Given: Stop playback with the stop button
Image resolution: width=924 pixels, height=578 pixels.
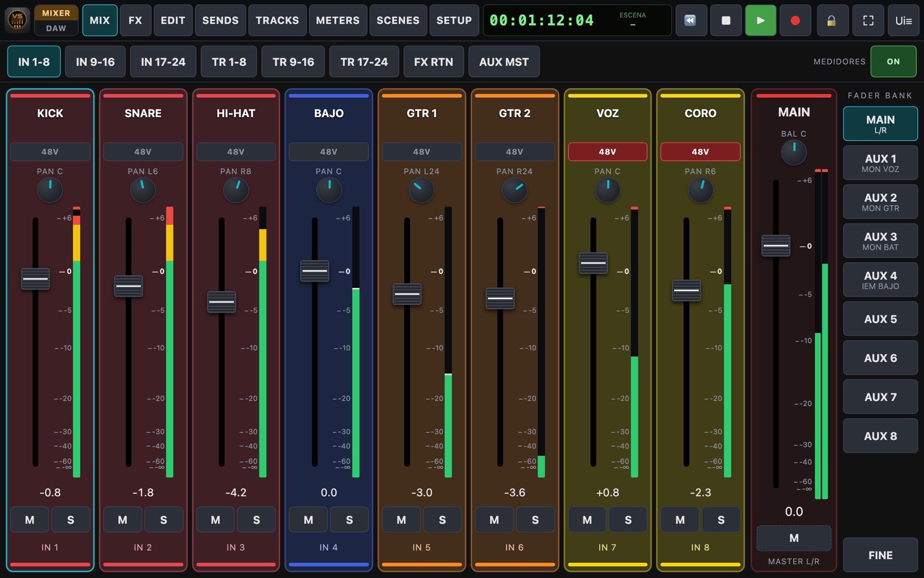Looking at the screenshot, I should [x=726, y=20].
